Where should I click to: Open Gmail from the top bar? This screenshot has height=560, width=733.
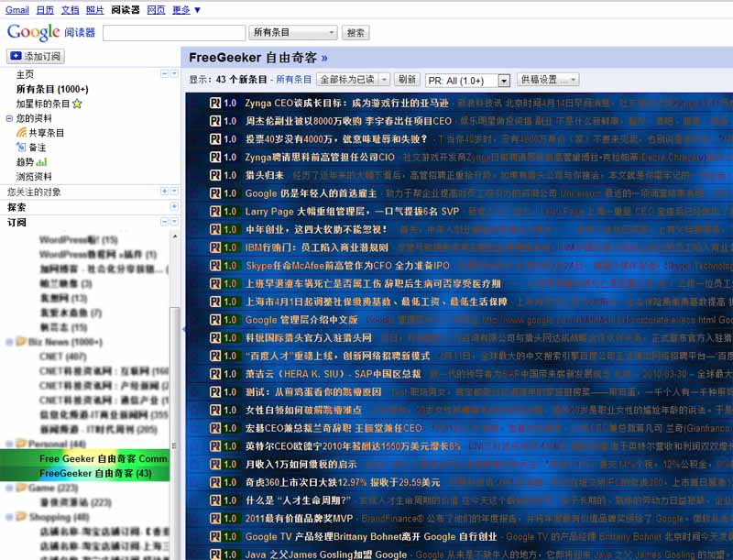(x=17, y=10)
